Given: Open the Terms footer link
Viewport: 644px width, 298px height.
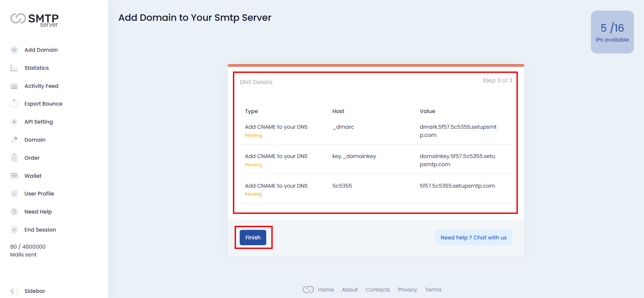Looking at the screenshot, I should [433, 289].
